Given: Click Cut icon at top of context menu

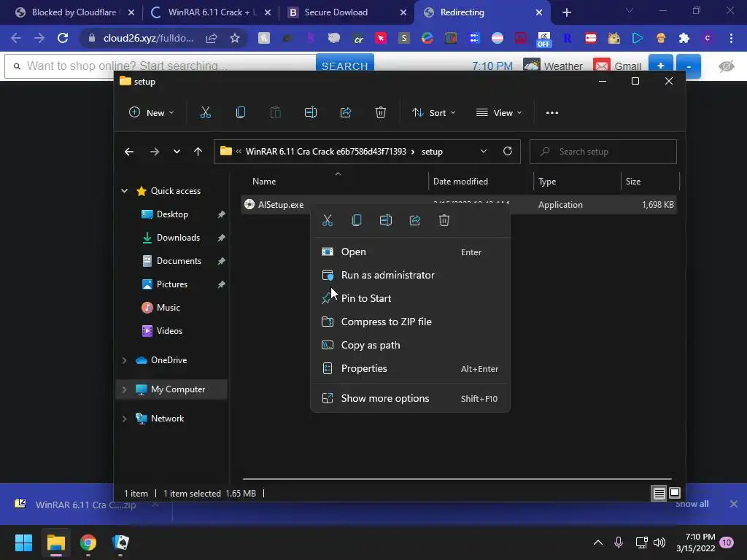Looking at the screenshot, I should [x=328, y=220].
